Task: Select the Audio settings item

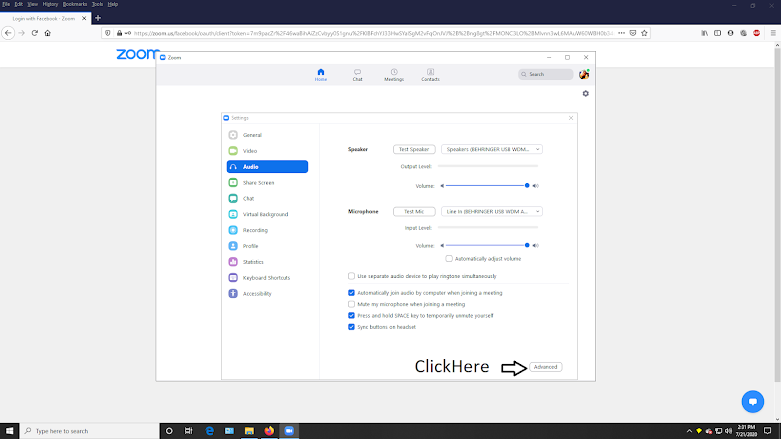Action: click(267, 167)
